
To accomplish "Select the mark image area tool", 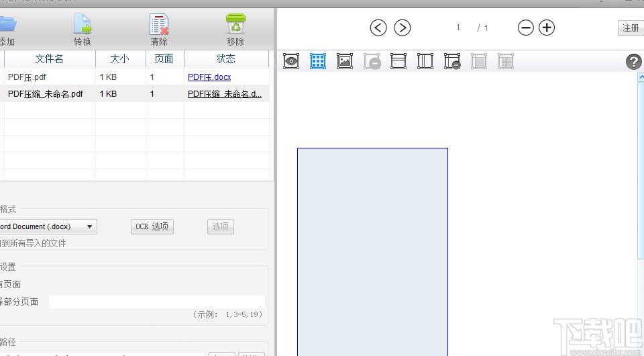I will tap(345, 61).
